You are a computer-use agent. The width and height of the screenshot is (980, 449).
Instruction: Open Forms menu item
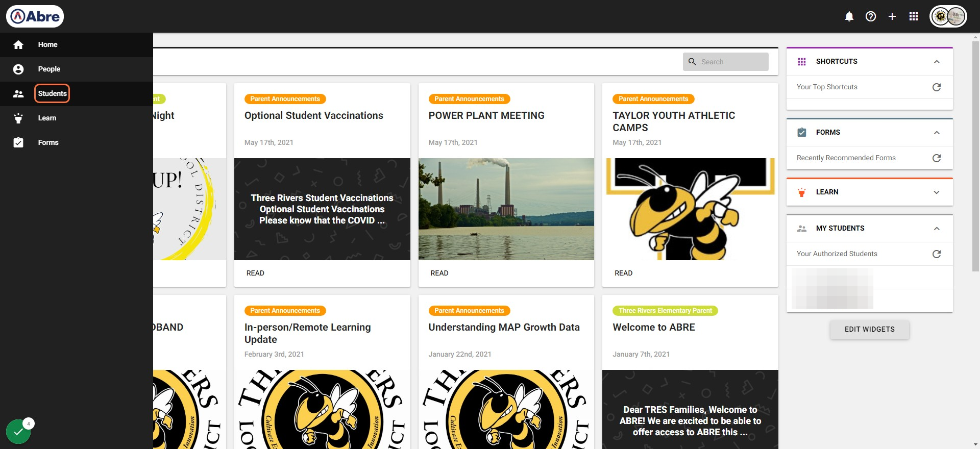coord(77,143)
